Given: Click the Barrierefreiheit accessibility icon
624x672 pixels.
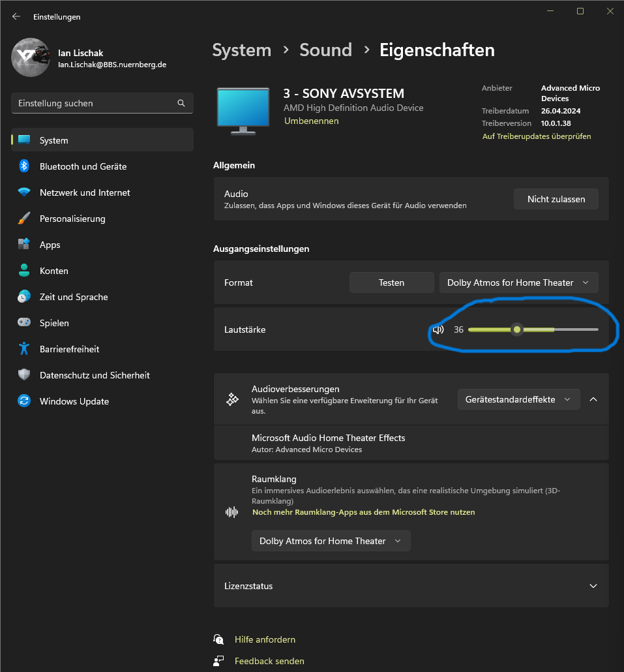Looking at the screenshot, I should point(24,348).
